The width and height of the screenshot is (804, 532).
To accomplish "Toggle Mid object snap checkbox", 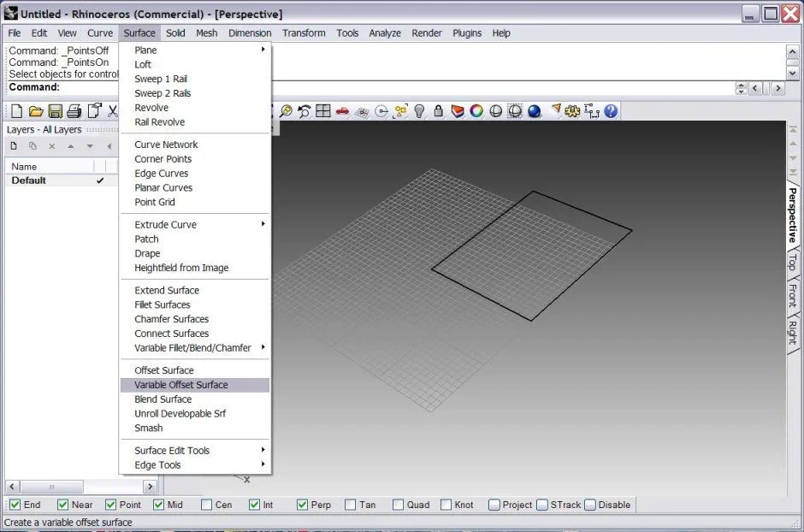I will click(159, 505).
